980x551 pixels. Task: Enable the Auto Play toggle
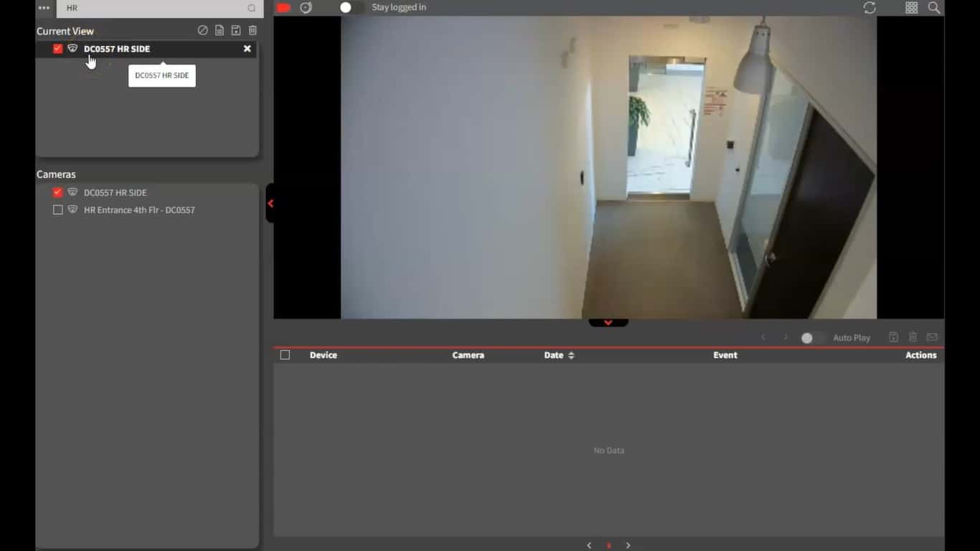[x=812, y=338]
